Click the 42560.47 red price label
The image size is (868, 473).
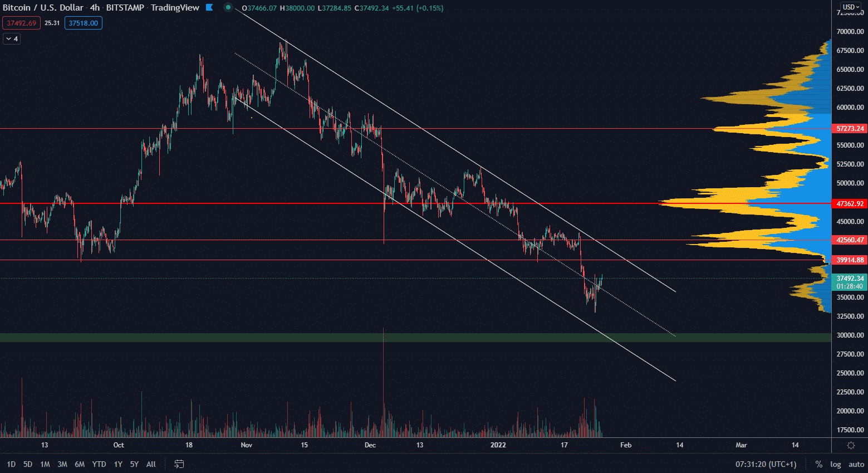850,240
